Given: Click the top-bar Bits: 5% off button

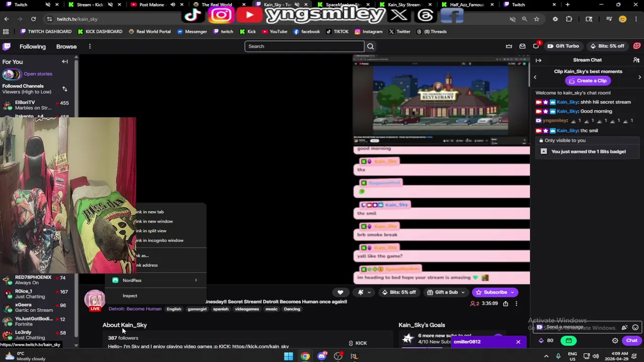Looking at the screenshot, I should coord(607,46).
